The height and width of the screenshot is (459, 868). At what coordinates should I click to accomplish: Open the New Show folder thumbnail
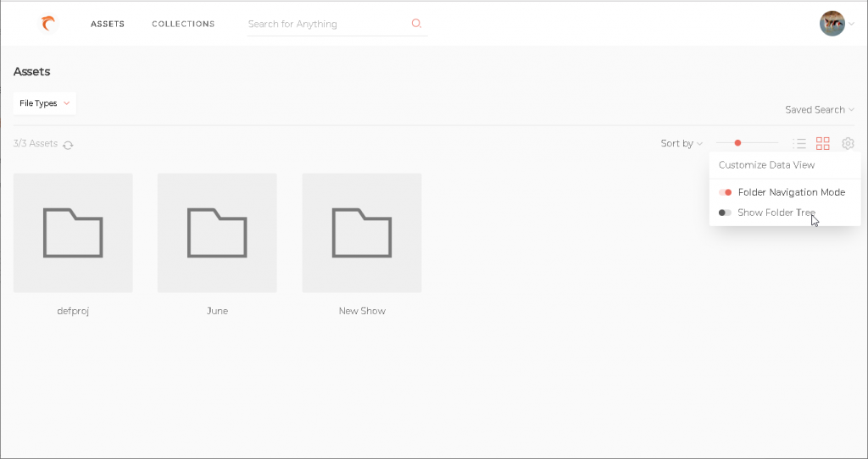tap(361, 233)
